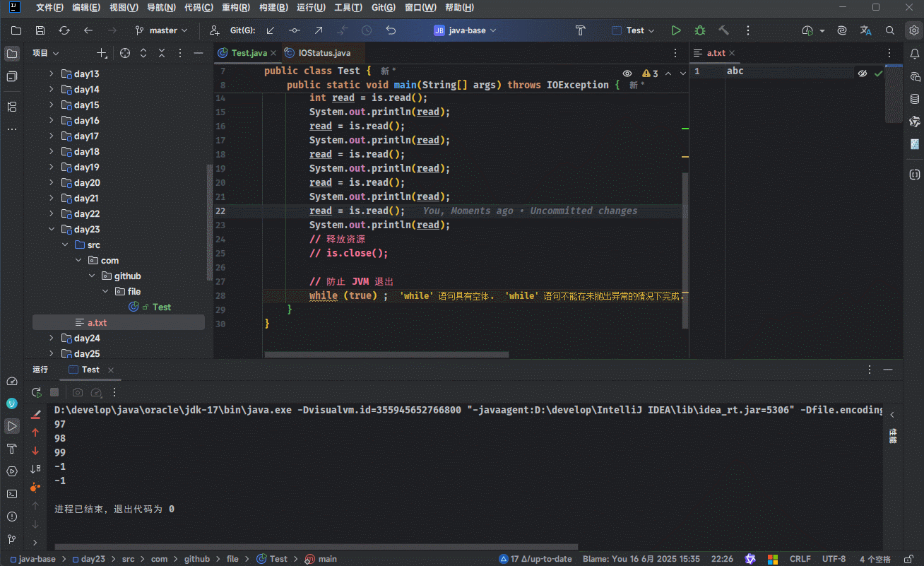Expand the day24 folder in project tree
The height and width of the screenshot is (566, 924).
(x=51, y=338)
